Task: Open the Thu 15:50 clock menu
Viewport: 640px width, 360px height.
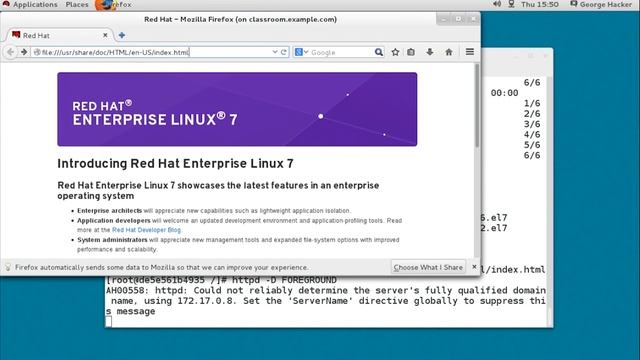Action: (540, 4)
